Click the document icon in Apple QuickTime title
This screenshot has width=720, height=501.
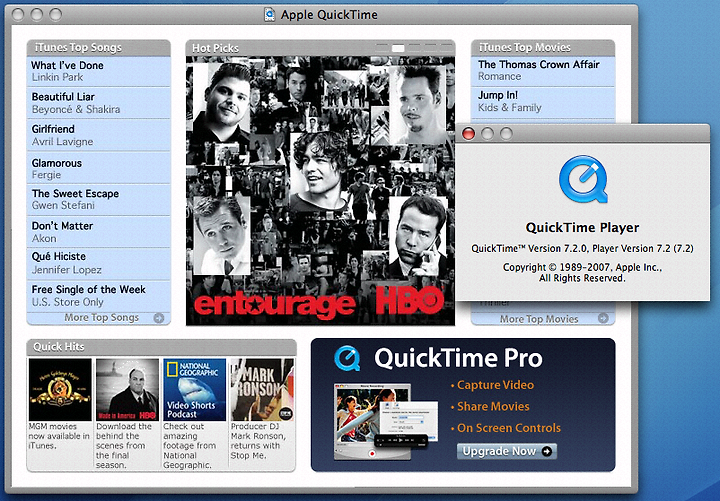(270, 14)
